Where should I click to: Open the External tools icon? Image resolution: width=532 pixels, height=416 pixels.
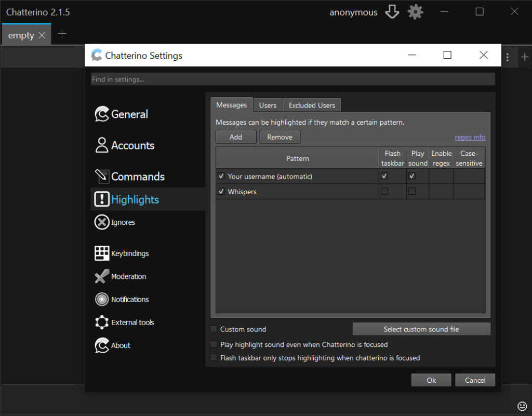pos(102,323)
